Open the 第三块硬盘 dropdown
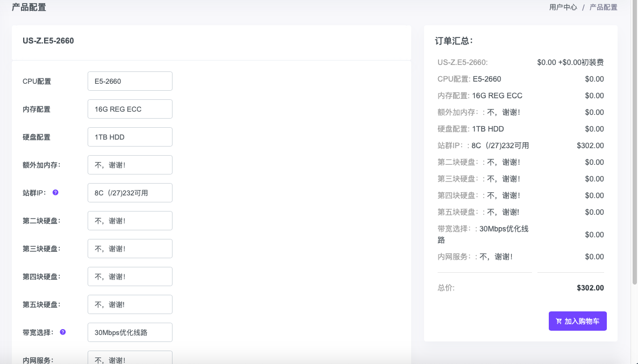Screen dimensions: 638x364 pos(130,249)
